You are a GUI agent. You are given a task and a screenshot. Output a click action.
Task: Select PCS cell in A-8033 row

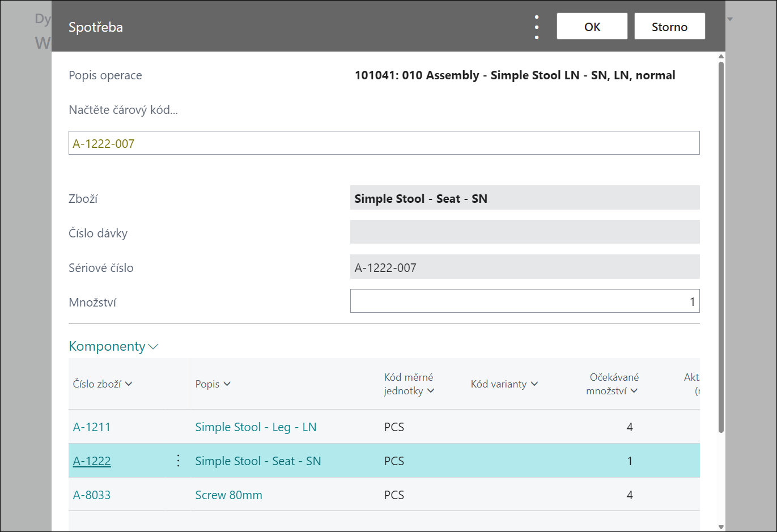pyautogui.click(x=394, y=495)
